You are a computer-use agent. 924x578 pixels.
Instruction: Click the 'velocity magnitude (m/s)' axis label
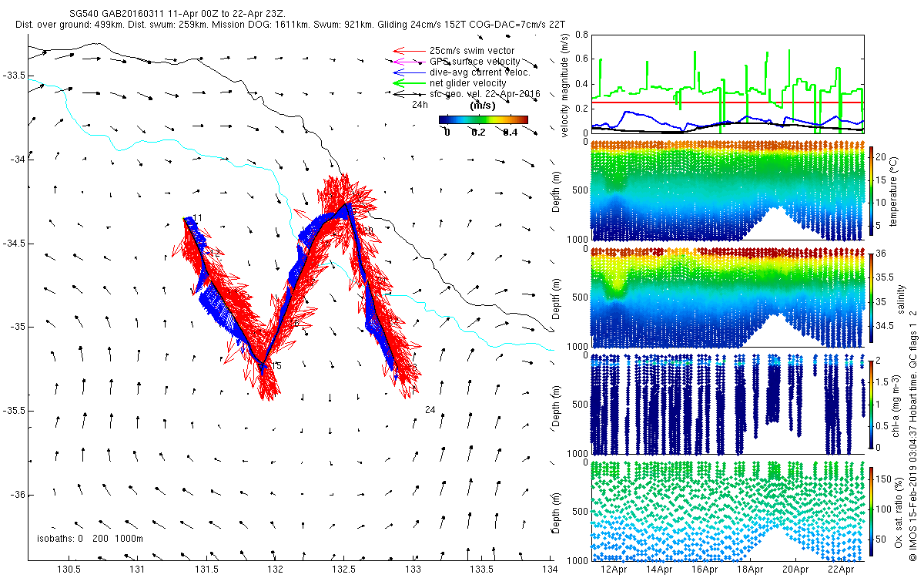[x=565, y=86]
